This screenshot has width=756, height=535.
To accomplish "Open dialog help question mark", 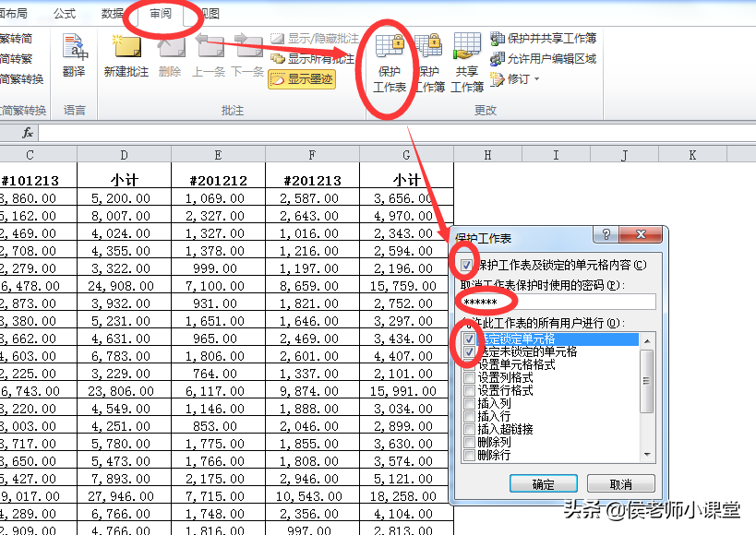I will tap(606, 234).
